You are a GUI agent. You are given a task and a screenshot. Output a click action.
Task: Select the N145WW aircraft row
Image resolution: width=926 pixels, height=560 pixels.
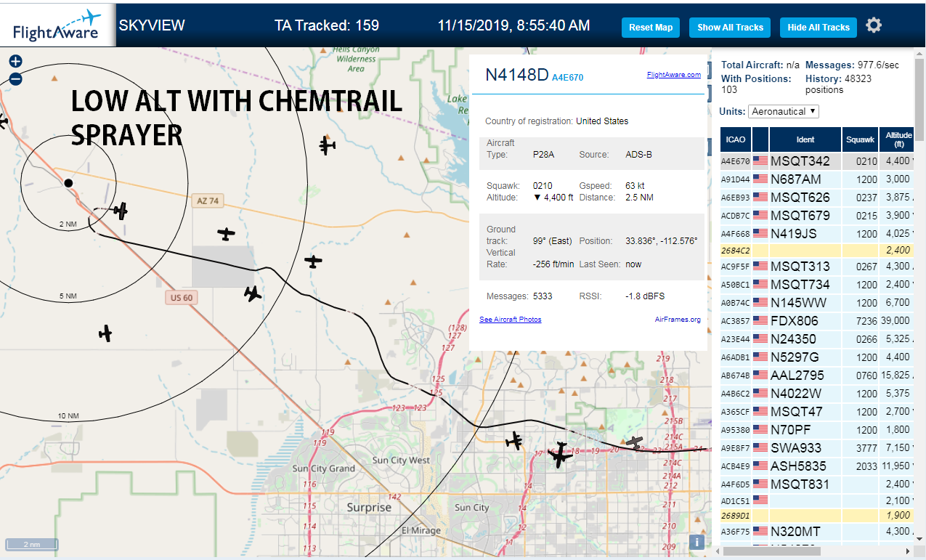coord(817,303)
